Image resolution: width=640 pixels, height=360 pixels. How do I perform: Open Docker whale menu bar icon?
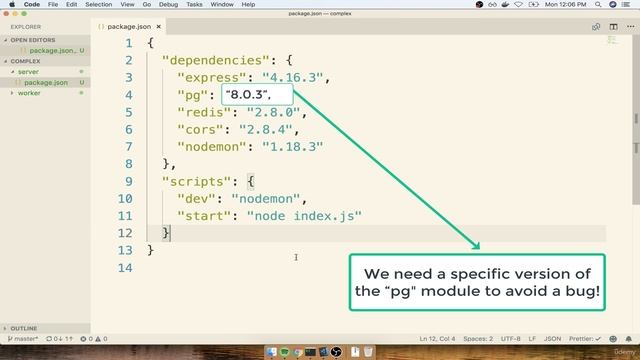[505, 4]
